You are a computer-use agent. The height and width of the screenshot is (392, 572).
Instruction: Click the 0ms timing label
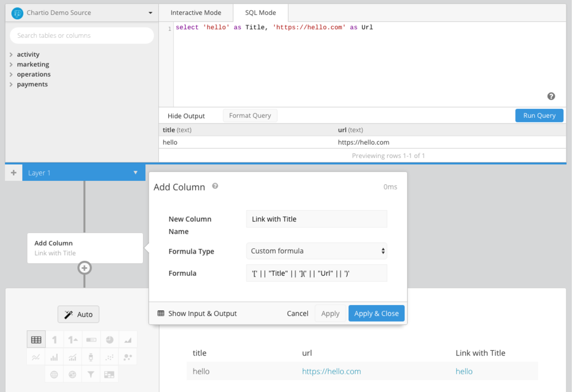pos(390,187)
